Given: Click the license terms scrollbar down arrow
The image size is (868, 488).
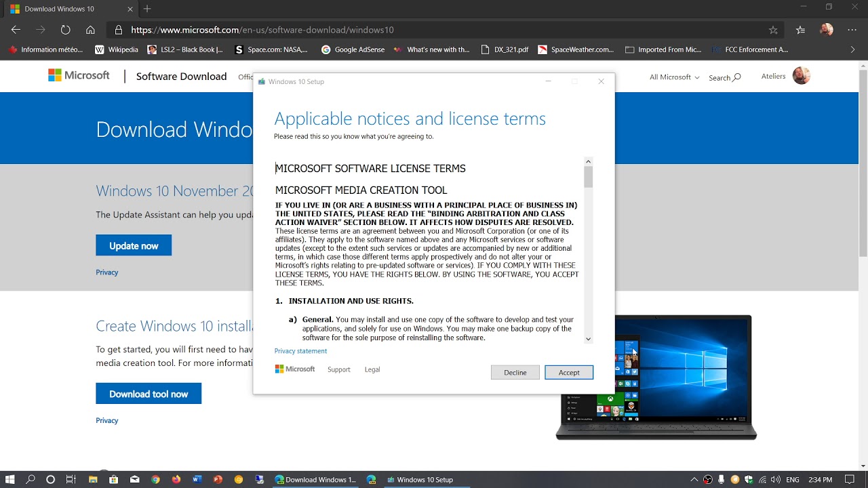Looking at the screenshot, I should [x=588, y=339].
